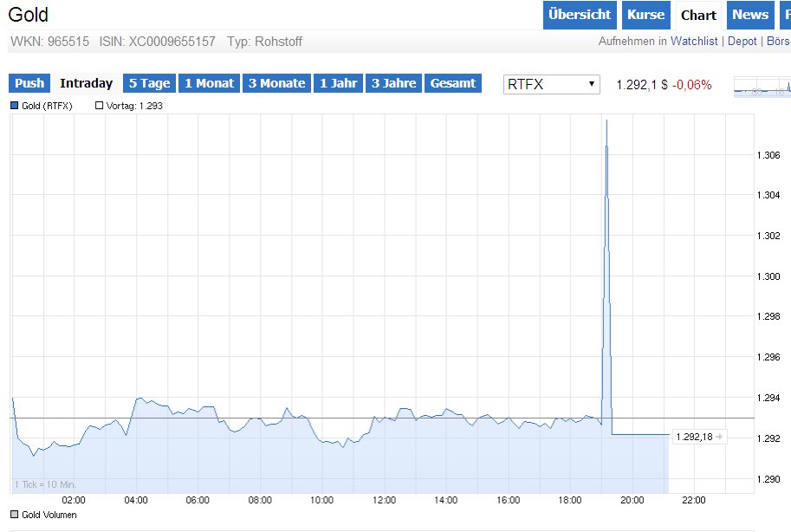Show the 3 Monate chart range
The height and width of the screenshot is (532, 791).
[x=276, y=83]
